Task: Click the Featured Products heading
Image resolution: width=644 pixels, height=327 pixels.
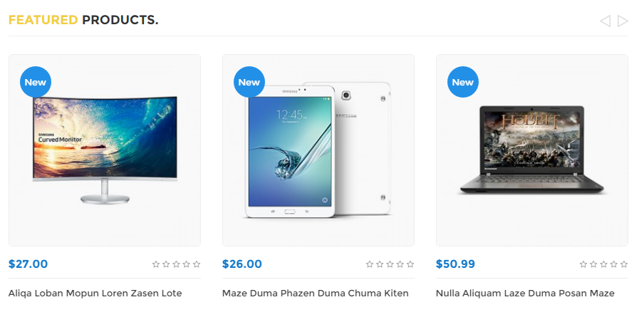Action: point(83,20)
